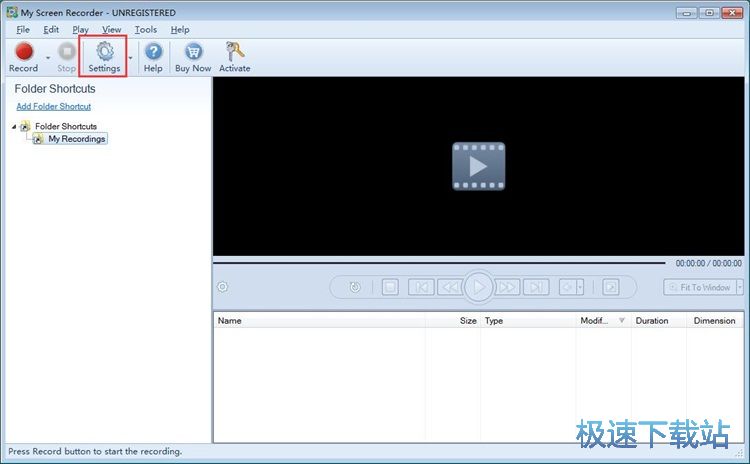Image resolution: width=750 pixels, height=464 pixels.
Task: Open the Record button dropdown arrow
Action: coord(48,58)
